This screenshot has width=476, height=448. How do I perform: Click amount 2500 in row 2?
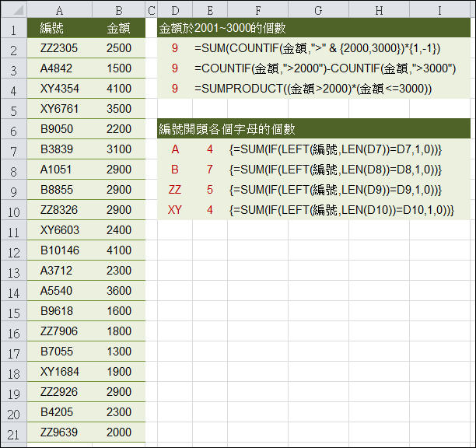(119, 48)
